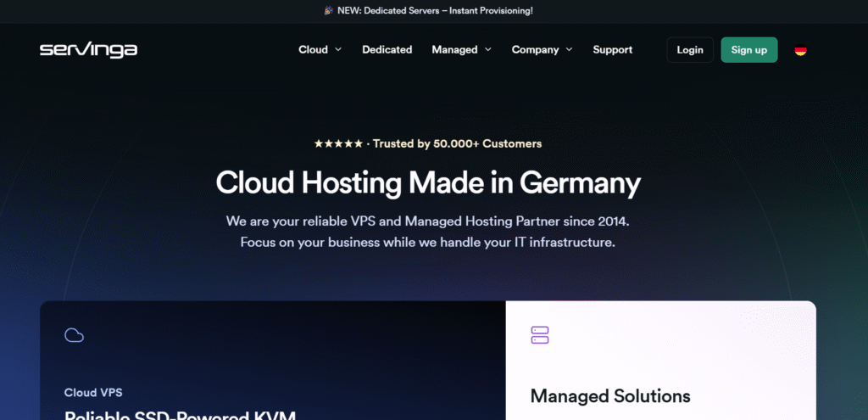Click the Servinga logo

click(88, 50)
